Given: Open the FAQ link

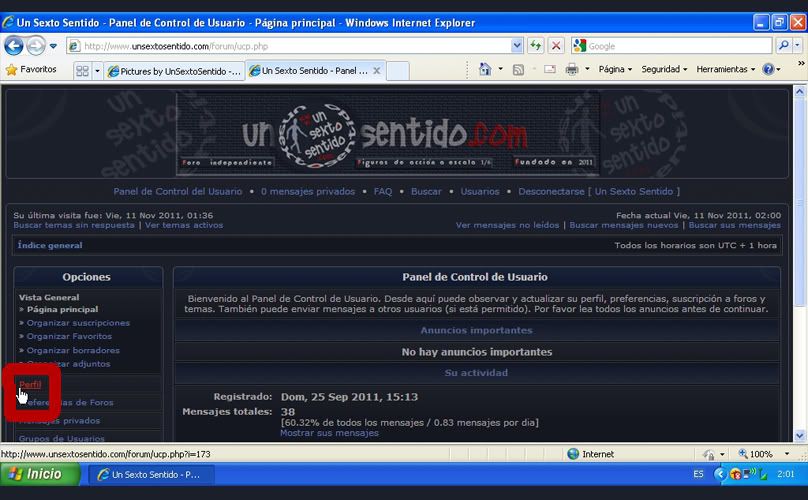Looking at the screenshot, I should tap(382, 191).
